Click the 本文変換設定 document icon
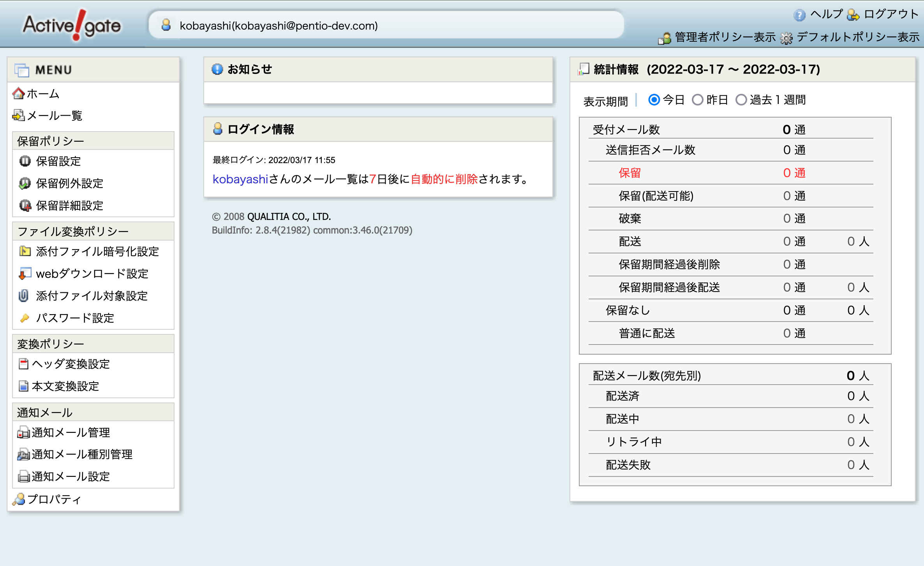Image resolution: width=924 pixels, height=566 pixels. (24, 386)
